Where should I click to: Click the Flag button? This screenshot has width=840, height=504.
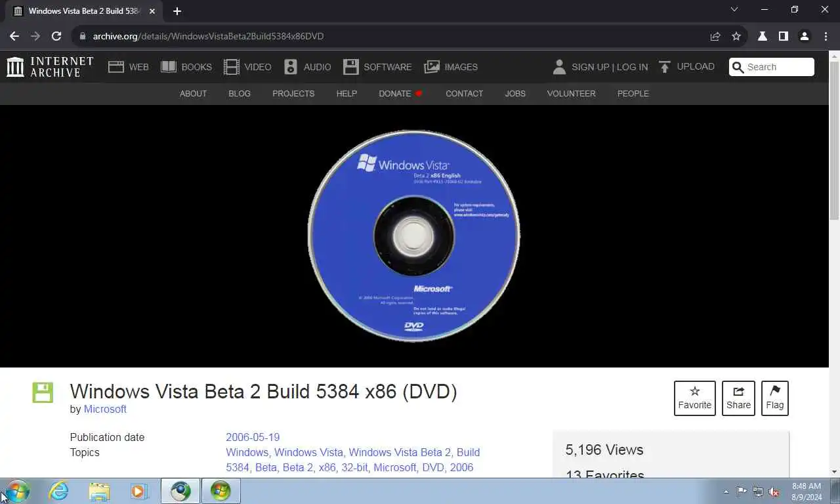click(775, 398)
